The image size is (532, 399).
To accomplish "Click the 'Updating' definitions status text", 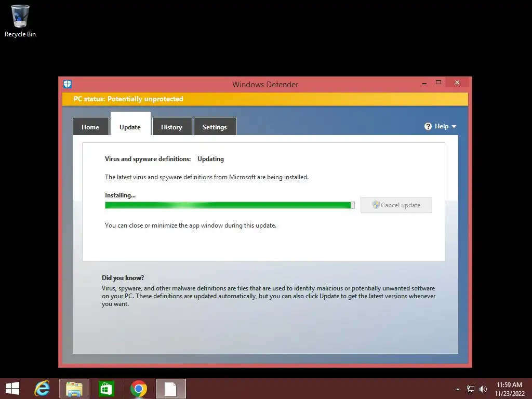I will tap(211, 159).
